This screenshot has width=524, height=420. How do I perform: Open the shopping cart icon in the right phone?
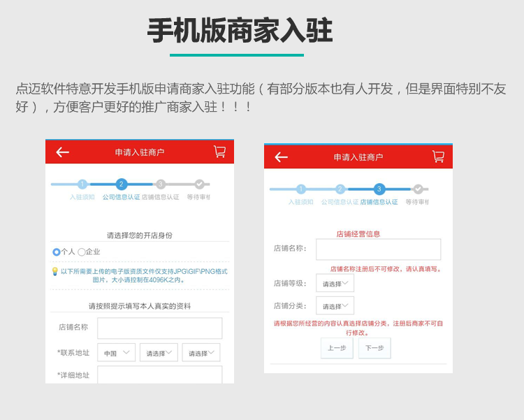point(438,157)
